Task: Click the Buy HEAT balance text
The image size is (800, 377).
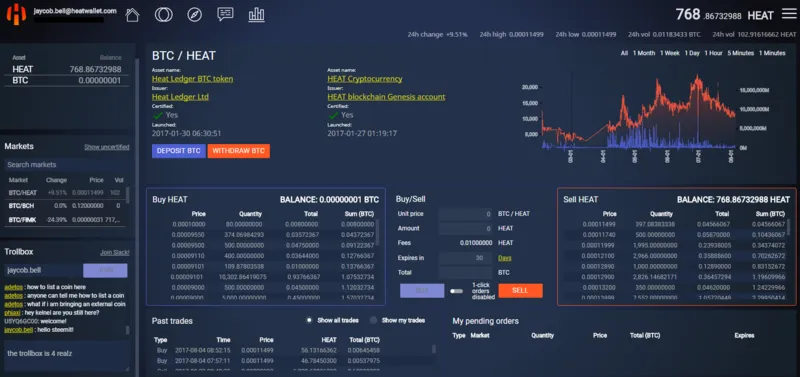Action: [330, 199]
